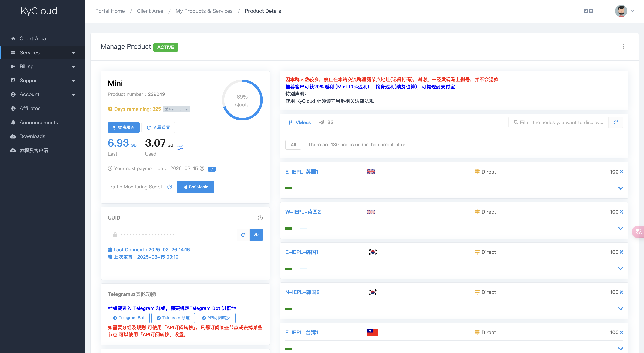
Task: Click the calendar icon beside Last Connect
Action: pyautogui.click(x=110, y=249)
